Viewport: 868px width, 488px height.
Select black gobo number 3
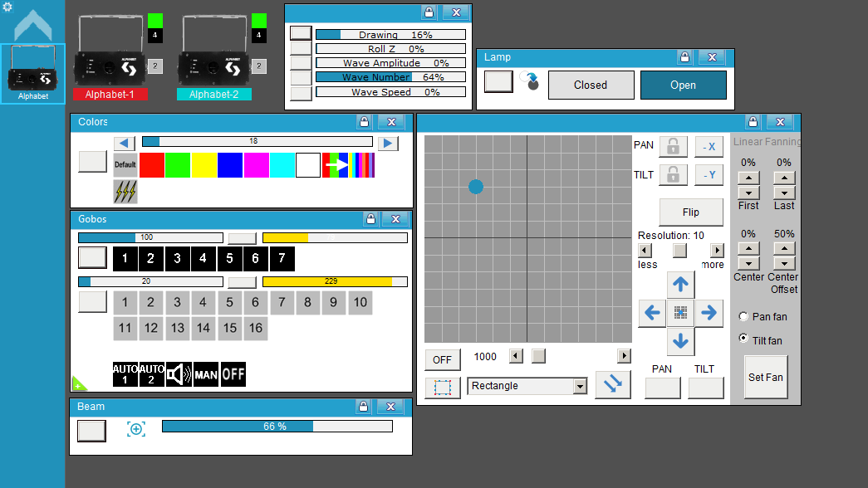point(177,258)
